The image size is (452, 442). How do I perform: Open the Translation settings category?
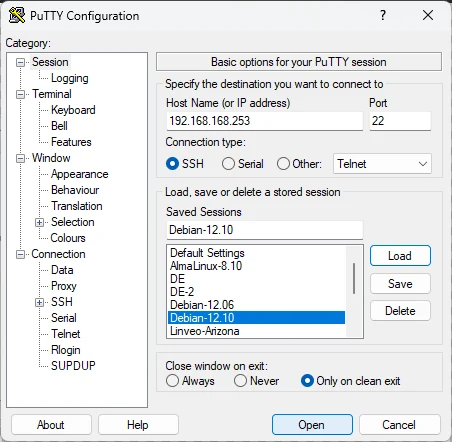pos(77,206)
